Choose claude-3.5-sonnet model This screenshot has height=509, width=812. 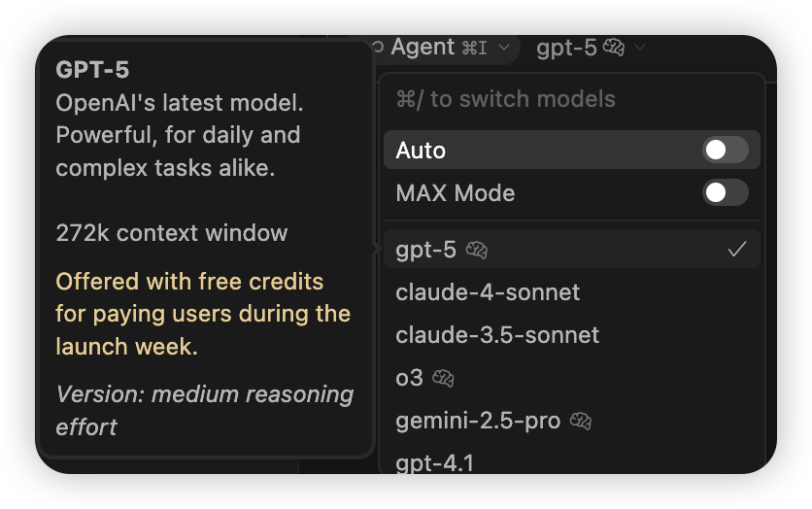(497, 335)
